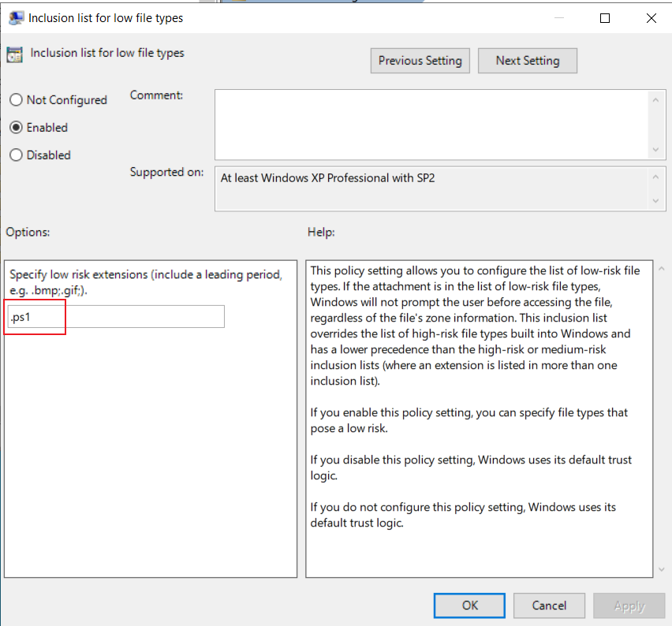672x626 pixels.
Task: Click the Supported on down scroll arrow
Action: tap(655, 200)
